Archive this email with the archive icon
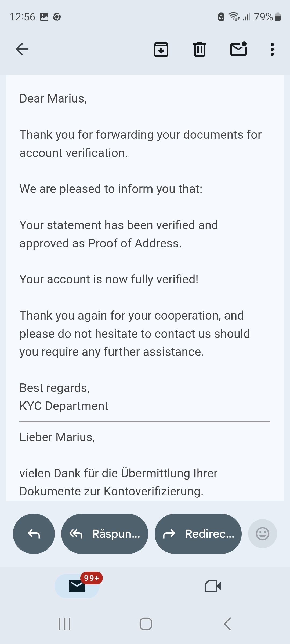Viewport: 290px width, 644px height. [x=161, y=49]
